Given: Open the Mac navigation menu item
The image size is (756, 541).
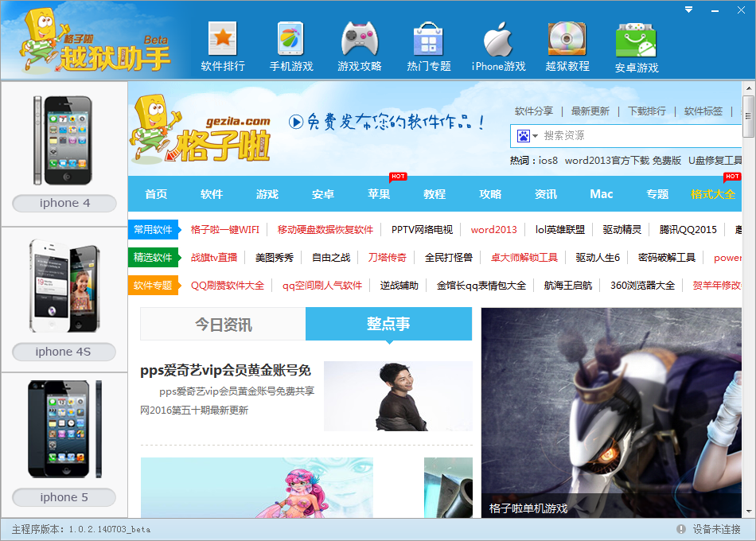Looking at the screenshot, I should tap(602, 193).
